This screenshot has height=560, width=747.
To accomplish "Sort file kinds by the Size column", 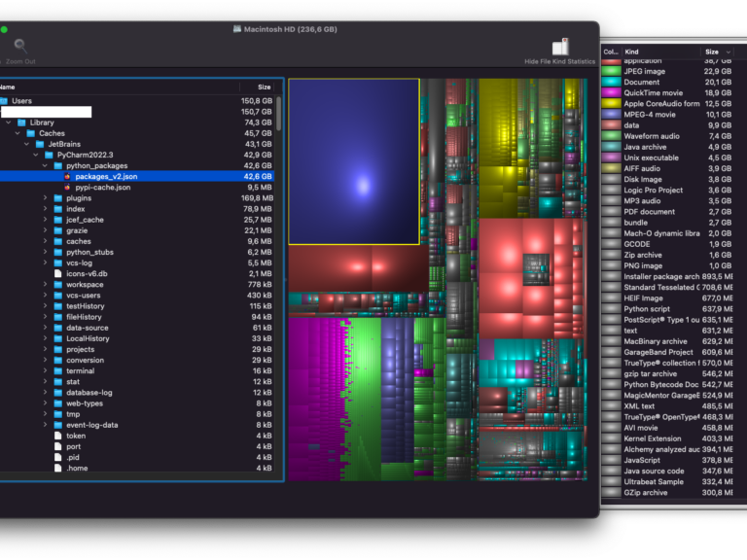I will 714,52.
